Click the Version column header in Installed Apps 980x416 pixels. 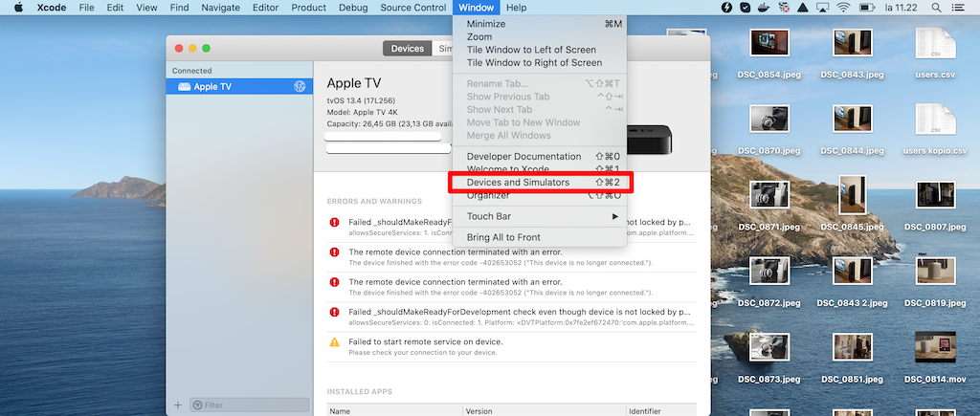[544, 411]
